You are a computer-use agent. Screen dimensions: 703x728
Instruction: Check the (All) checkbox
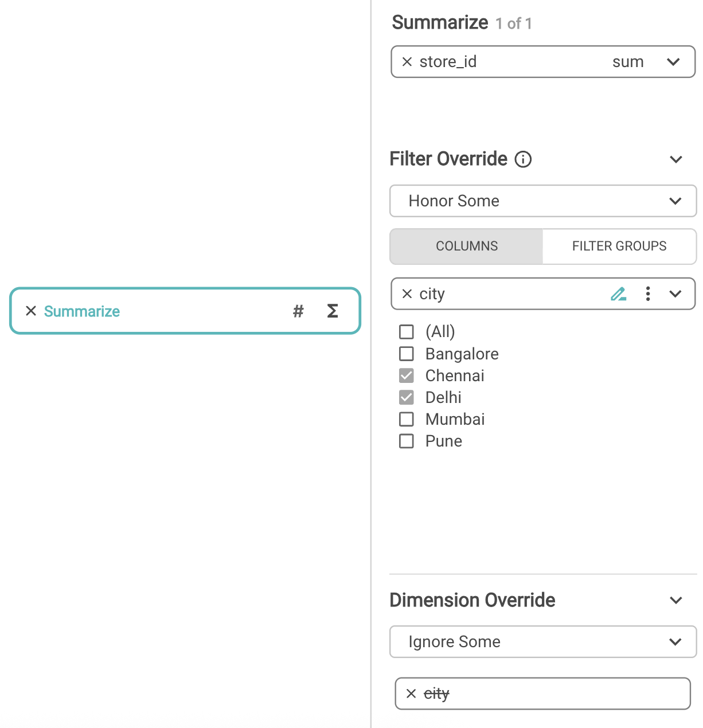tap(407, 332)
